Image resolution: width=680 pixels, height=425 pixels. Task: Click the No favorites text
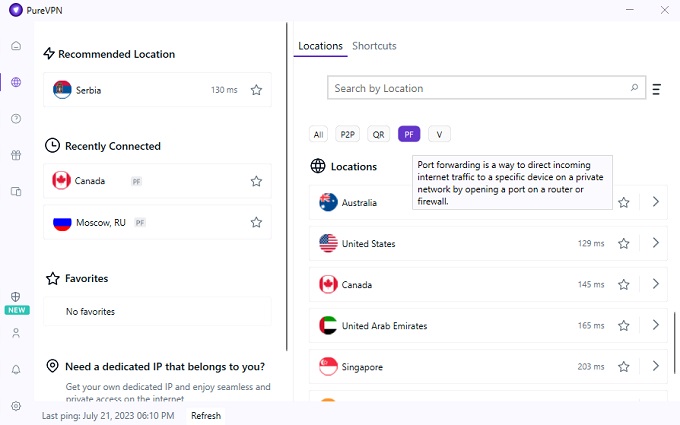point(90,311)
